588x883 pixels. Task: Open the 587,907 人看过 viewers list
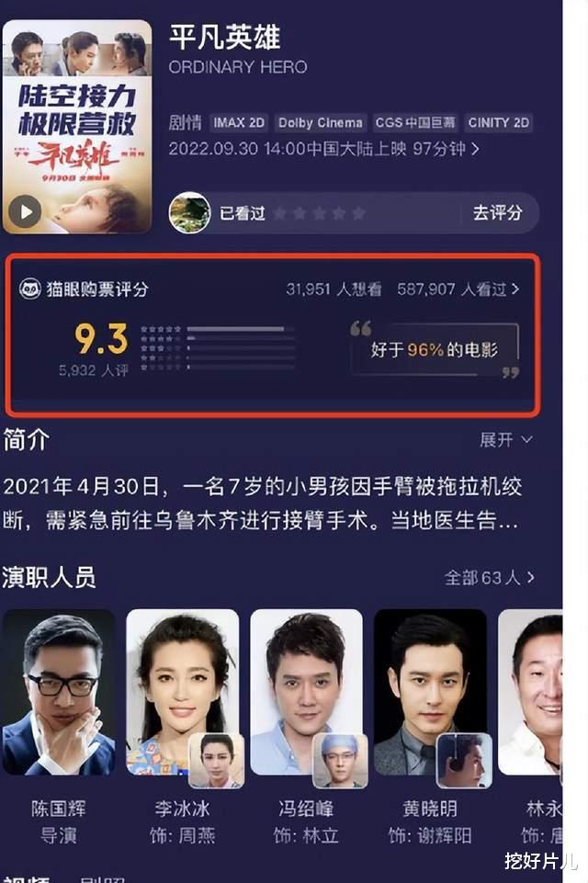coord(458,289)
